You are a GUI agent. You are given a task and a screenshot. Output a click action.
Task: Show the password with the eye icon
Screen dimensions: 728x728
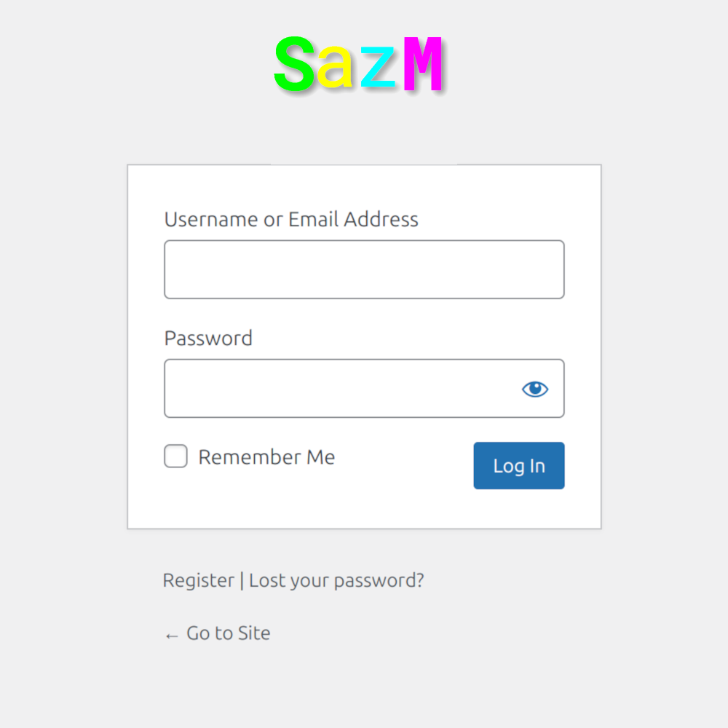click(x=535, y=389)
